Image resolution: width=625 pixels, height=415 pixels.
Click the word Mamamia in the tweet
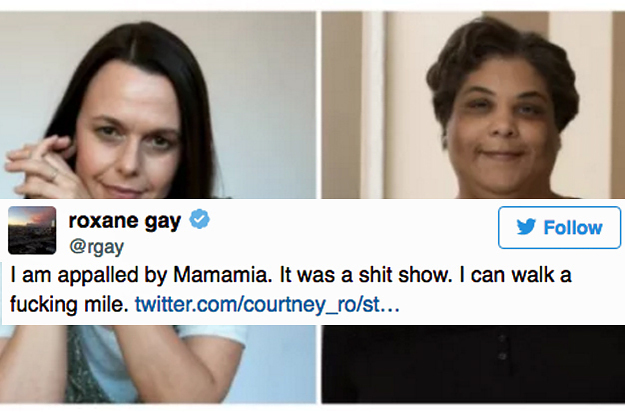point(222,275)
